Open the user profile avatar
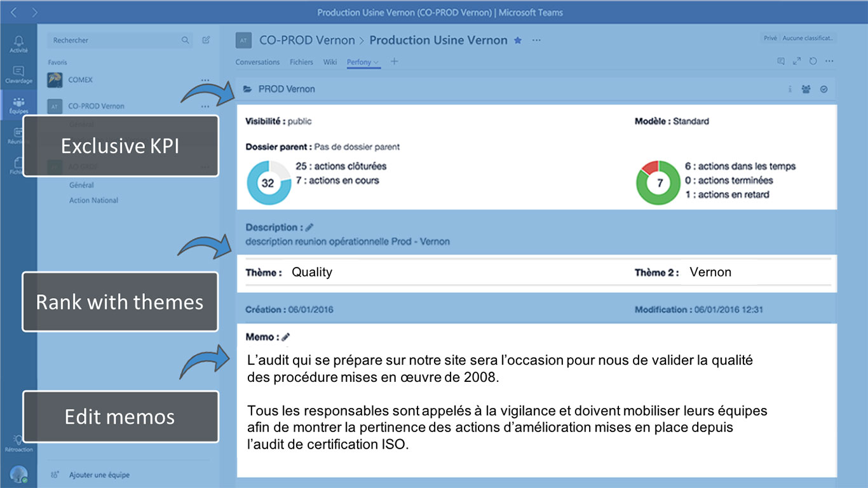The image size is (868, 488). tap(18, 474)
